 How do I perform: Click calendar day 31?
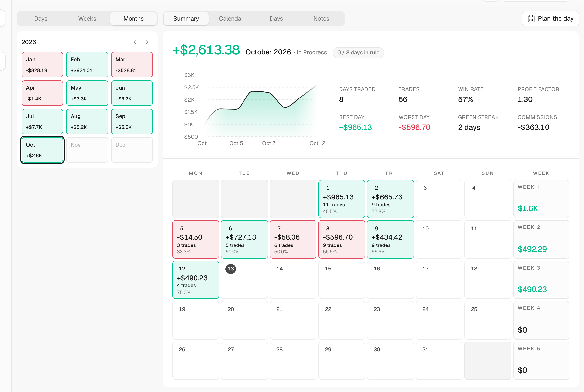pos(439,361)
